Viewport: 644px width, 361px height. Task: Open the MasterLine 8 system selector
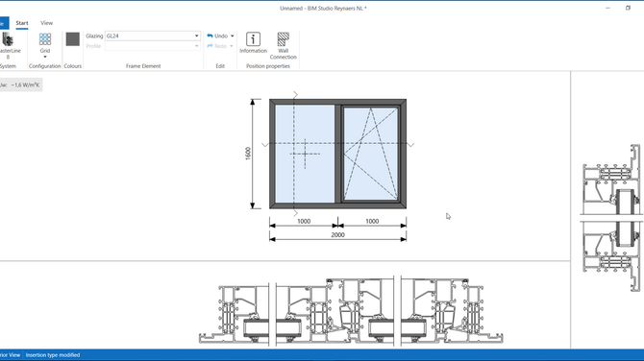[x=9, y=45]
